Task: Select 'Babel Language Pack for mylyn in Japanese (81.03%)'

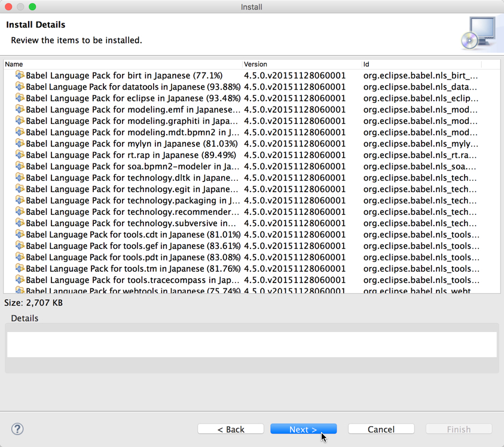Action: click(x=132, y=144)
